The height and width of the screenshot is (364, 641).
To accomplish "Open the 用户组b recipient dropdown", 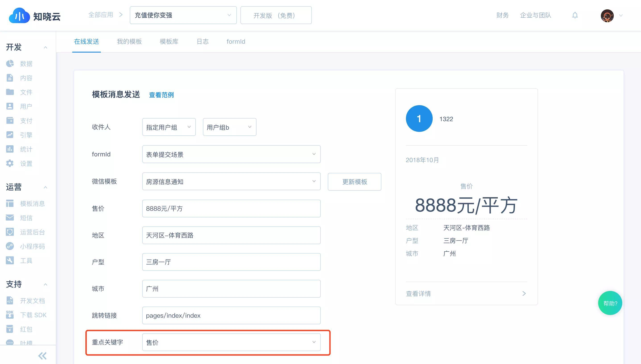I will point(229,127).
